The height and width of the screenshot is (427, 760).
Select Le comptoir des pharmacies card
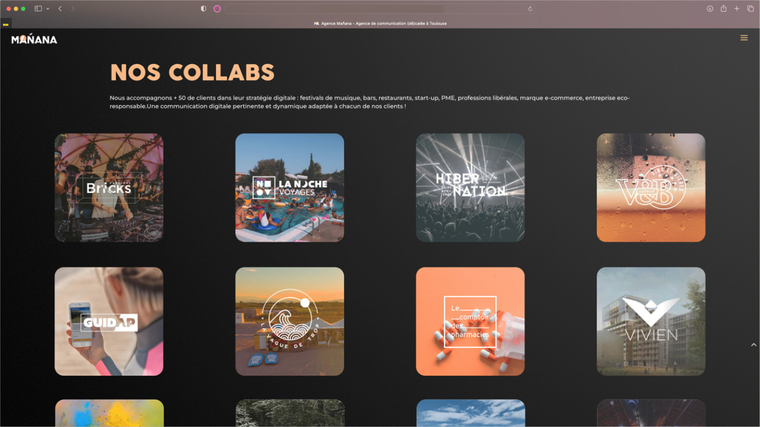470,321
